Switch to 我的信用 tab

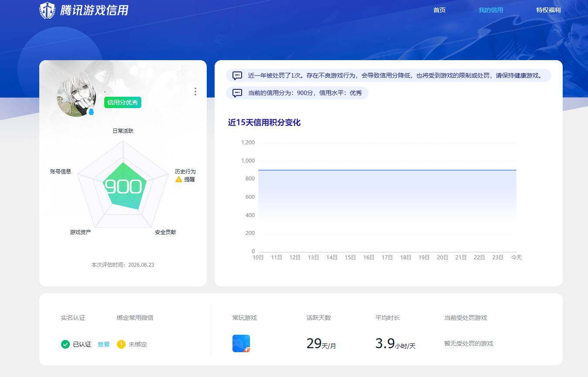[x=491, y=10]
